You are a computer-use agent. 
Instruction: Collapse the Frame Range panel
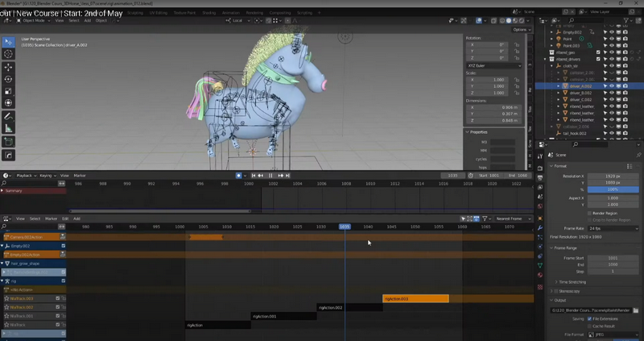(x=551, y=248)
